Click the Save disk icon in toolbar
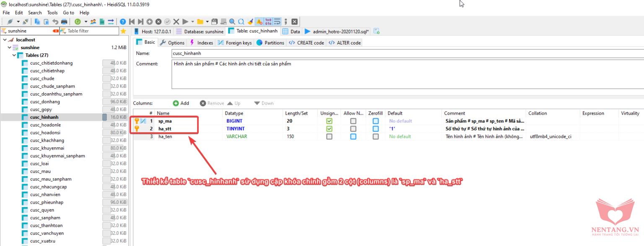The width and height of the screenshot is (644, 246). tap(214, 21)
